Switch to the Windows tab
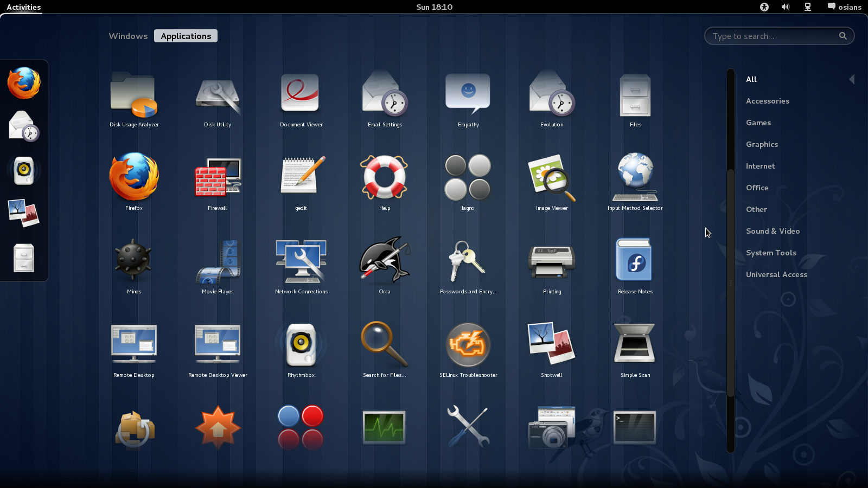 (x=128, y=36)
